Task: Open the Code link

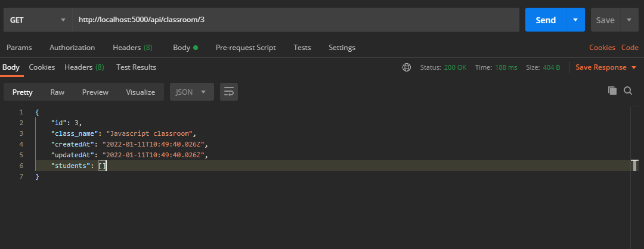Action: click(x=630, y=48)
